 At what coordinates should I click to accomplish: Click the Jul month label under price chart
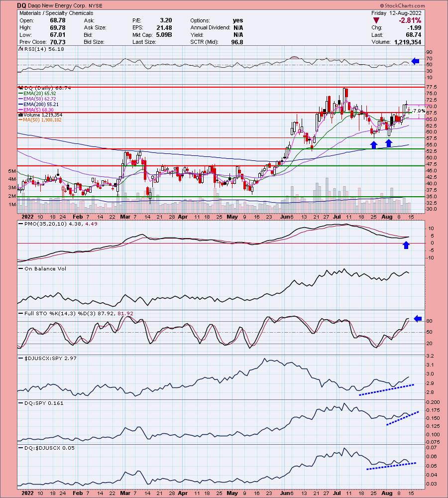(x=337, y=217)
